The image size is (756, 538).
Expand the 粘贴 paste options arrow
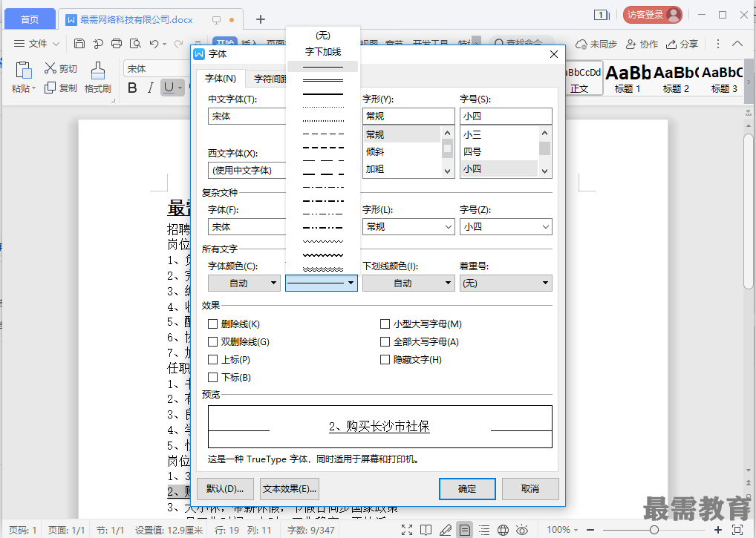tap(33, 88)
